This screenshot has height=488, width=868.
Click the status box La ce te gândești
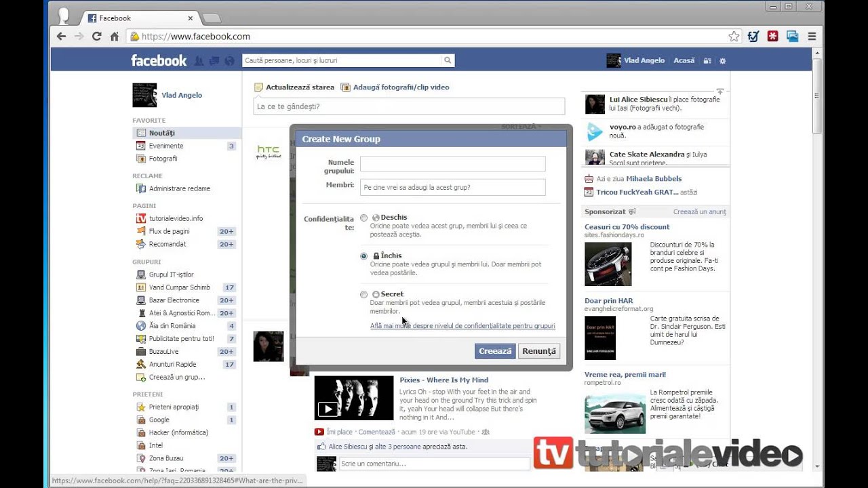pos(409,106)
